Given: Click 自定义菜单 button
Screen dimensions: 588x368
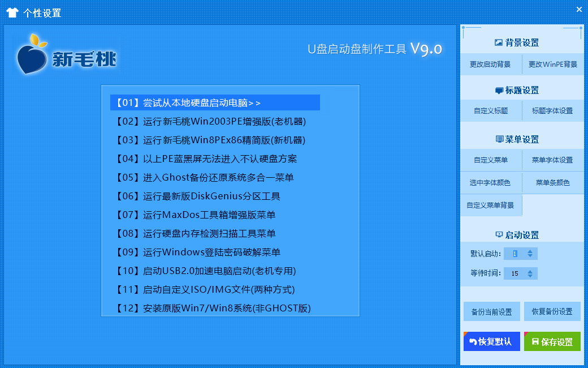Looking at the screenshot, I should 491,160.
